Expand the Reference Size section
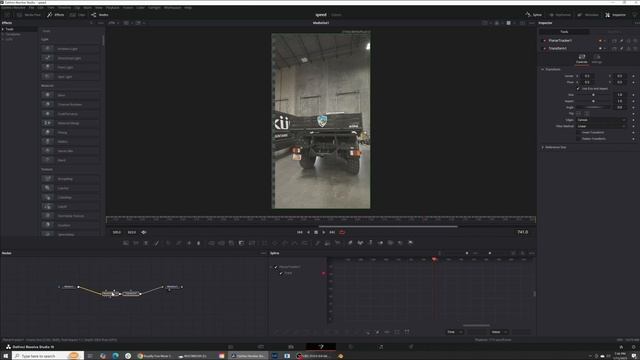Image resolution: width=640 pixels, height=360 pixels. click(543, 147)
